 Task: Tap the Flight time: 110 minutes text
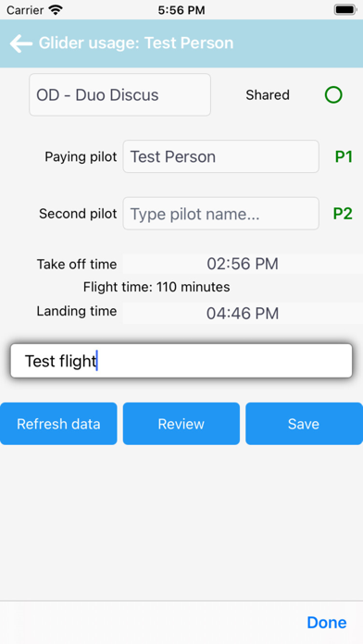(x=156, y=287)
